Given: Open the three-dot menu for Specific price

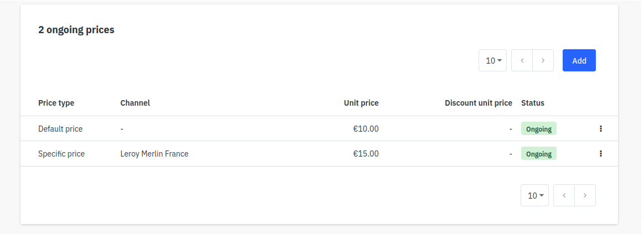Looking at the screenshot, I should 600,154.
